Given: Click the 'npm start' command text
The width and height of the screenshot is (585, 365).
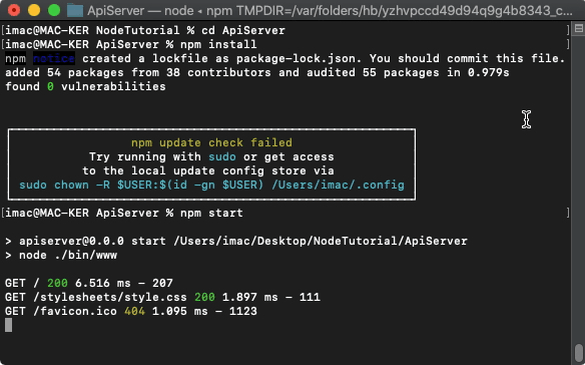Looking at the screenshot, I should pyautogui.click(x=212, y=213).
